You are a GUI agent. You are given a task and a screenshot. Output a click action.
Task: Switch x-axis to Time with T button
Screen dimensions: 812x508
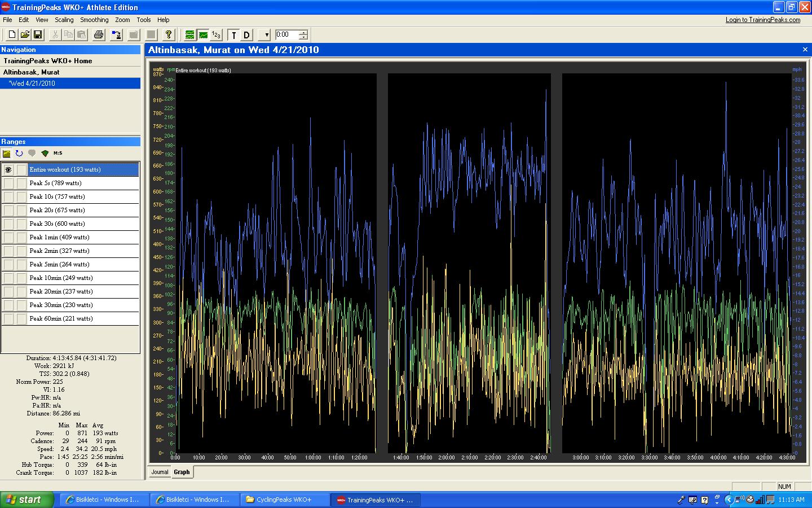pos(233,35)
